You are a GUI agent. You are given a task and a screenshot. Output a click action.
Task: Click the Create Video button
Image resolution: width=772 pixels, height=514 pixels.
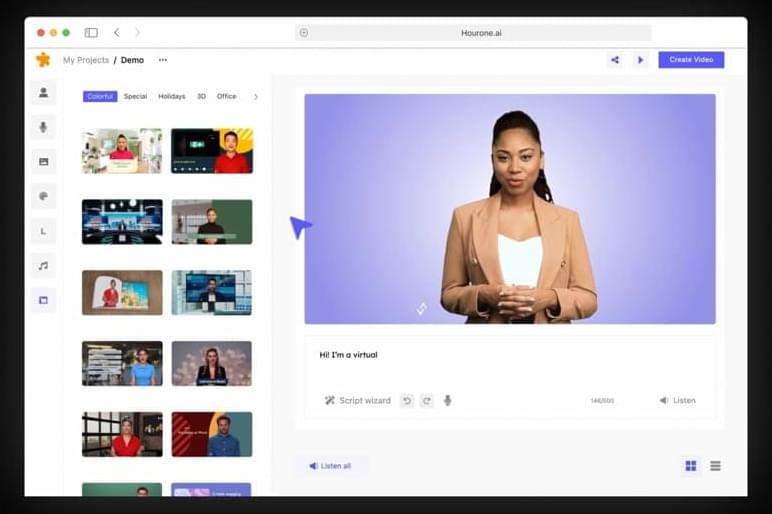tap(691, 60)
